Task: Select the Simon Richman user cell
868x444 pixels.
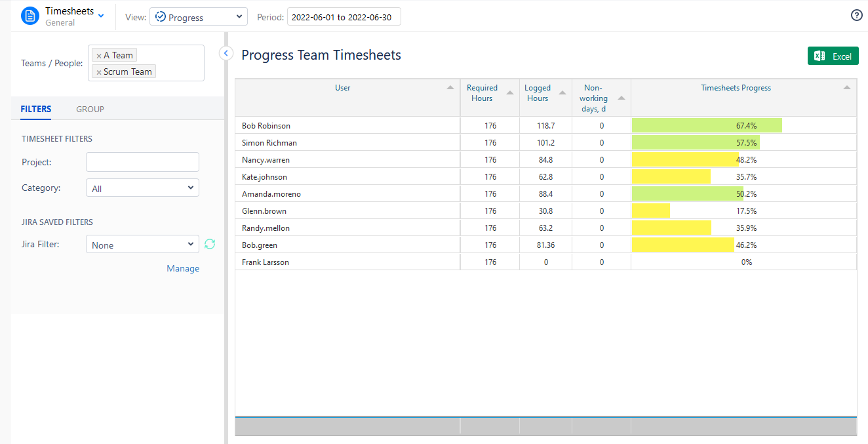Action: click(347, 142)
